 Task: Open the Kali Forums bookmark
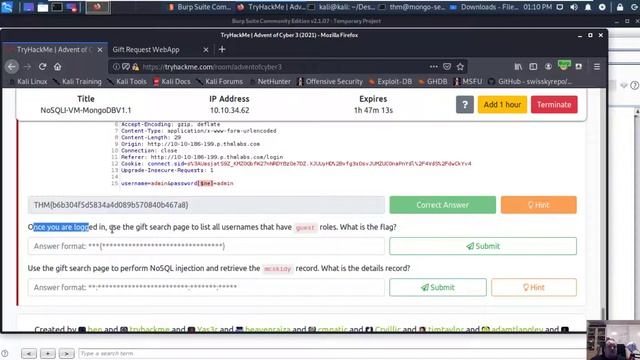[x=220, y=82]
